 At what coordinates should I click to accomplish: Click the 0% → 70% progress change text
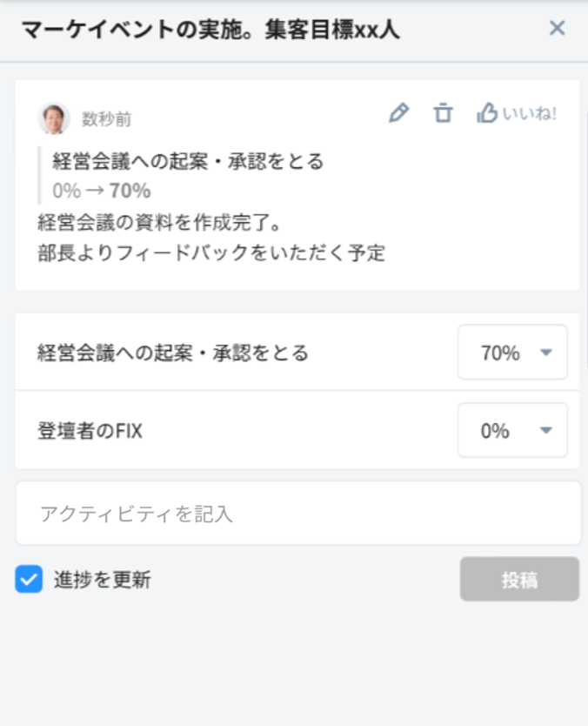(101, 191)
